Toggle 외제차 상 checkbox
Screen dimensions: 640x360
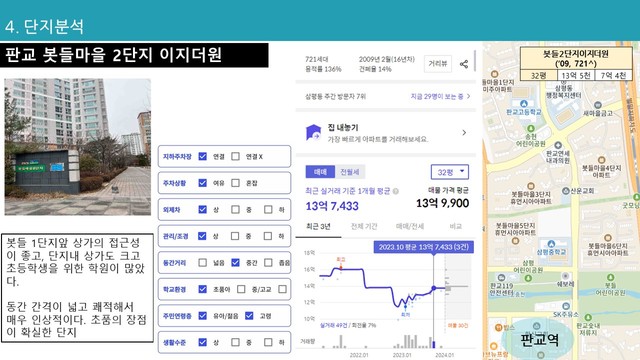click(202, 209)
